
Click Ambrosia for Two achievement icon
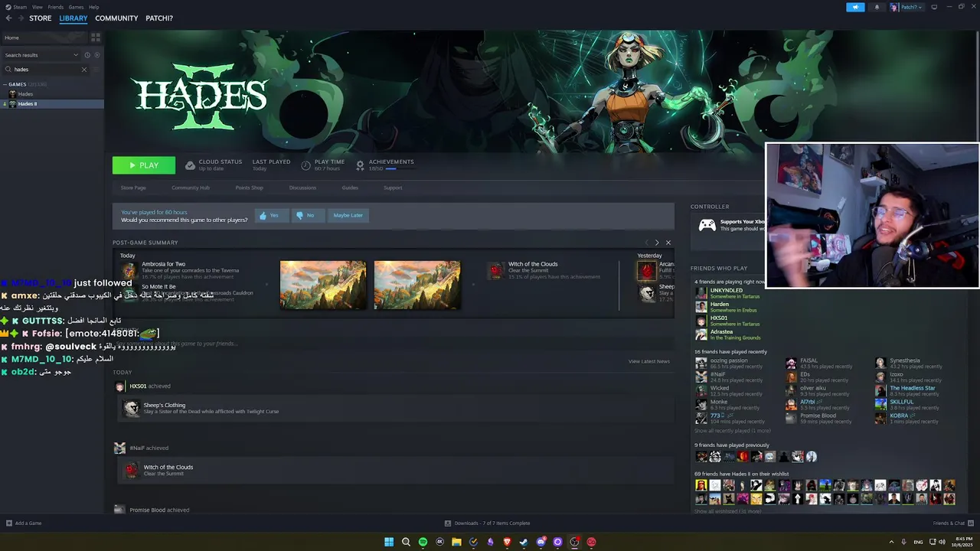[x=129, y=270]
